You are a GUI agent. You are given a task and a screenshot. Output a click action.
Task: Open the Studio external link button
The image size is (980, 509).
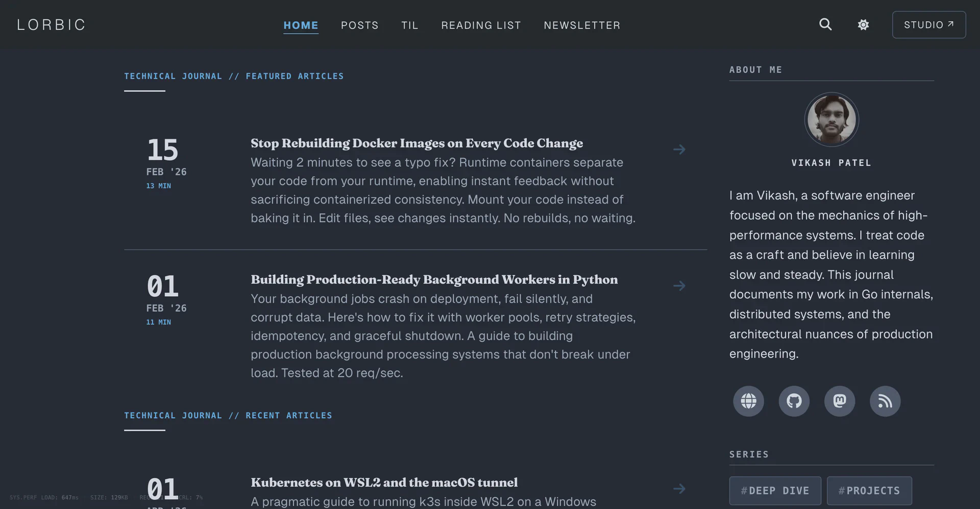[x=929, y=24]
